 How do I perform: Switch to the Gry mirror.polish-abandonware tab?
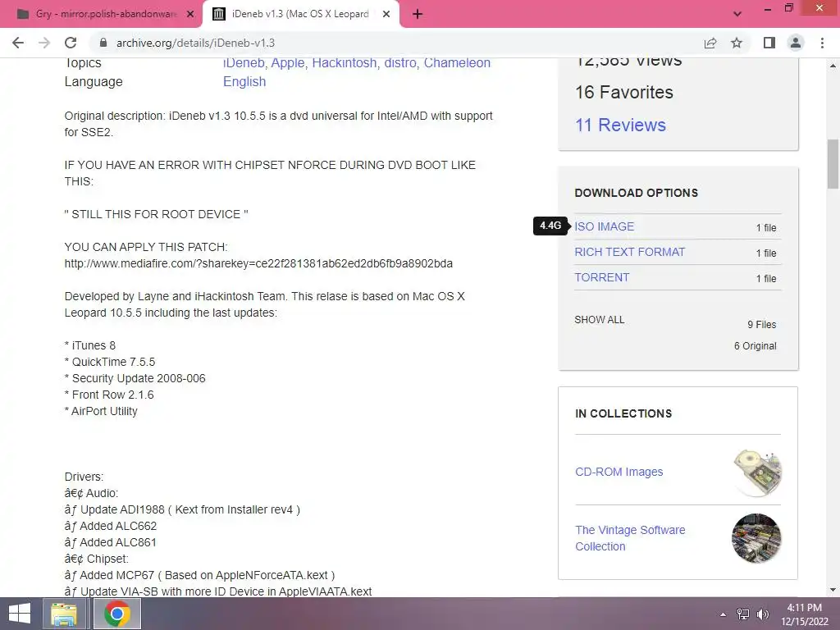101,15
